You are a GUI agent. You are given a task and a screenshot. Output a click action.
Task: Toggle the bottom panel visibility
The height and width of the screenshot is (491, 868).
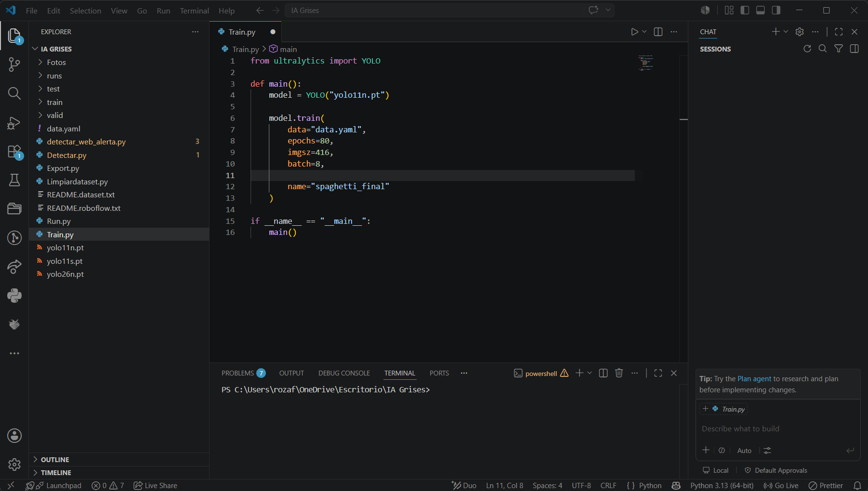click(761, 10)
